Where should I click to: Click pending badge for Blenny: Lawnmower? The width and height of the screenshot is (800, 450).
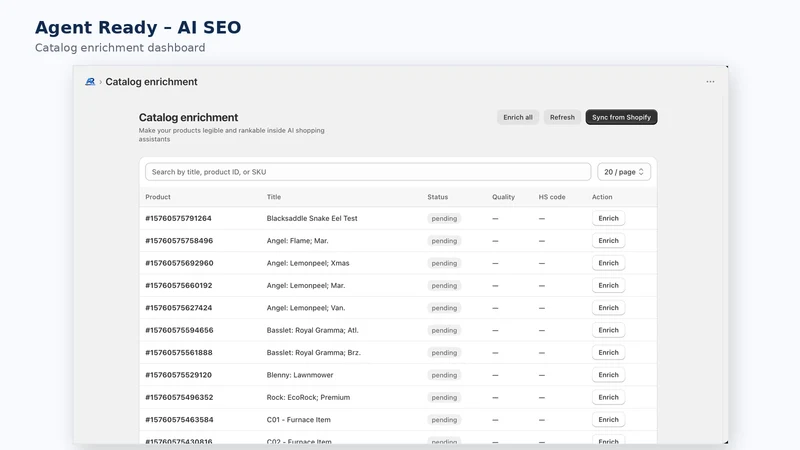tap(444, 375)
